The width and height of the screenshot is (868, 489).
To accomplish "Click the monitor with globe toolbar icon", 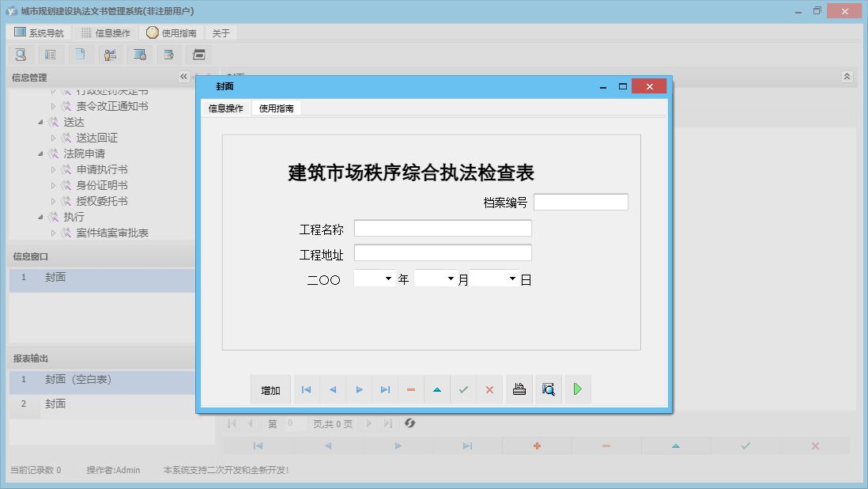I will [x=141, y=55].
